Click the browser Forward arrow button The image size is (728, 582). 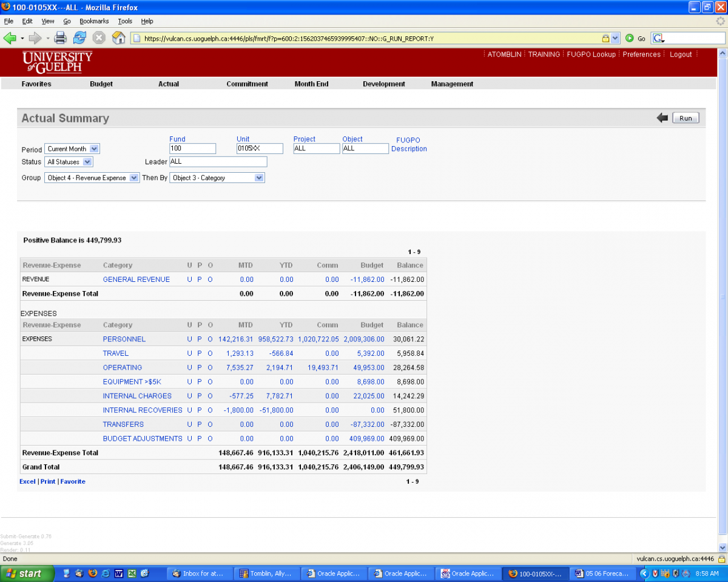tap(35, 38)
